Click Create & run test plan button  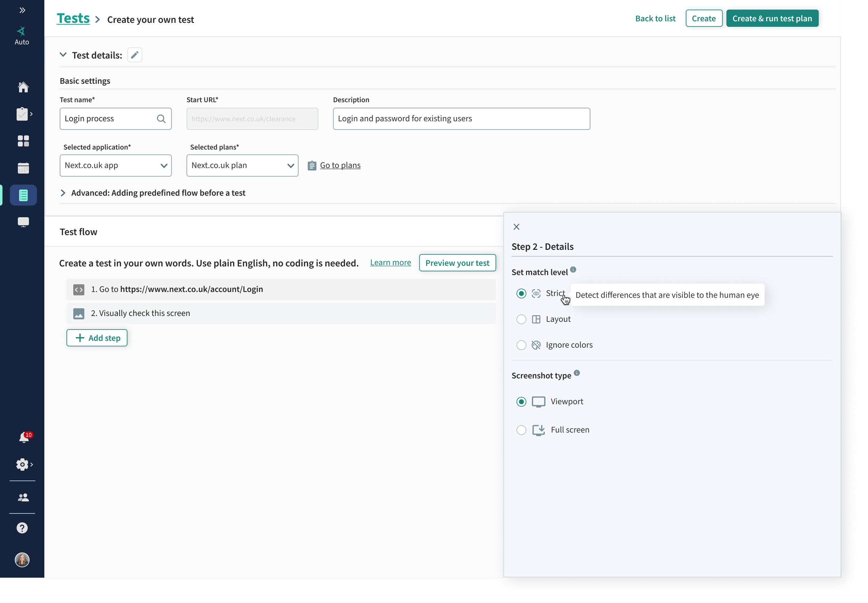coord(772,18)
